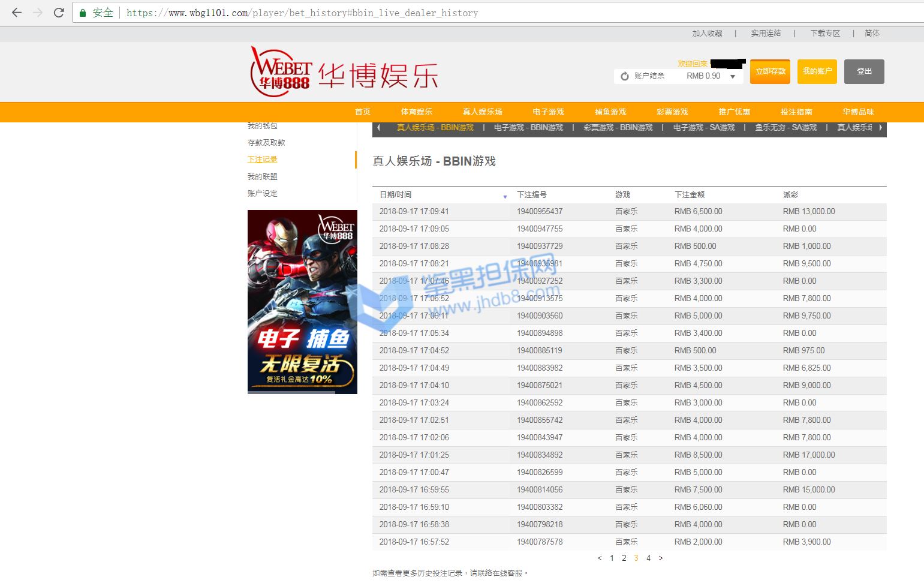Open 彩票游戏 menu item

(x=672, y=112)
